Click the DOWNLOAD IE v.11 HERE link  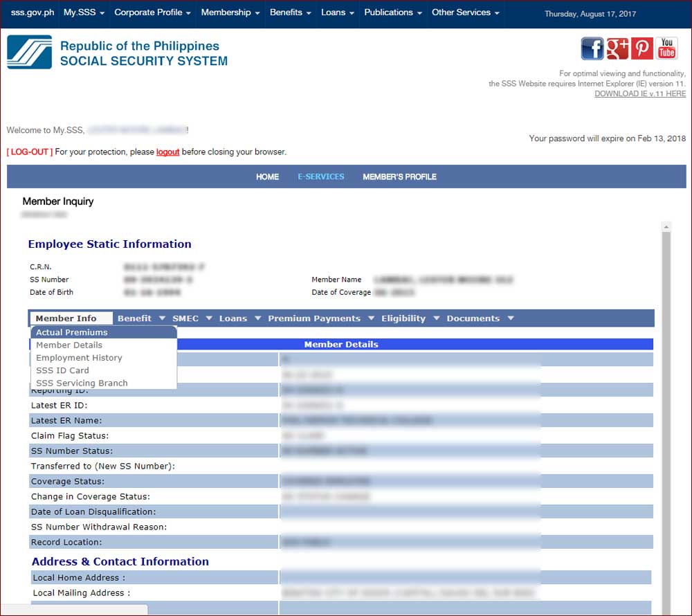[640, 93]
